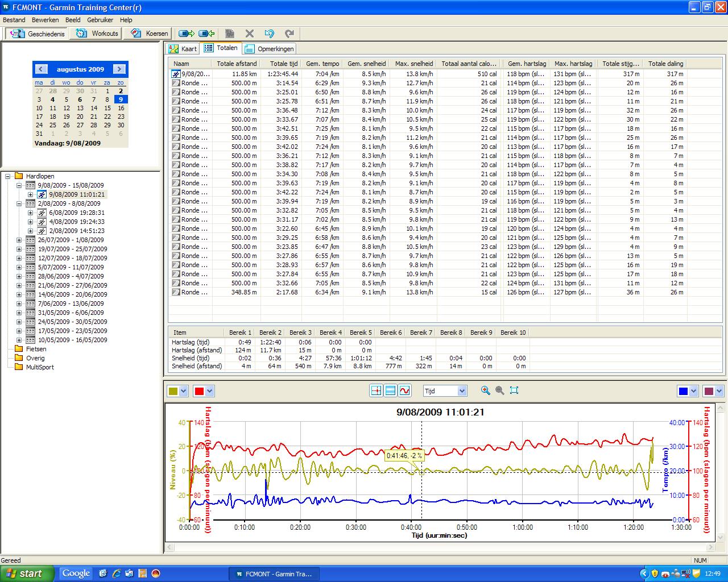Select day 15 in August calendar
This screenshot has height=582, width=728.
[x=107, y=108]
